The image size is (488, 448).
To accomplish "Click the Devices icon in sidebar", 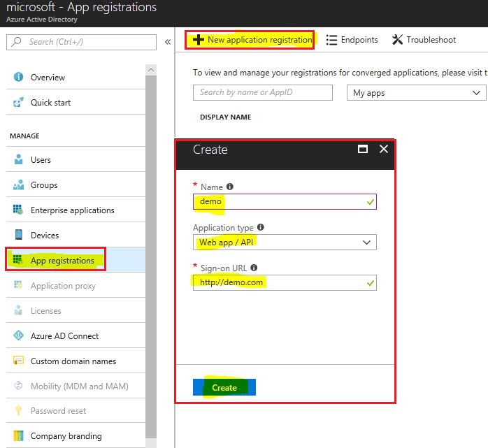I will pyautogui.click(x=19, y=235).
